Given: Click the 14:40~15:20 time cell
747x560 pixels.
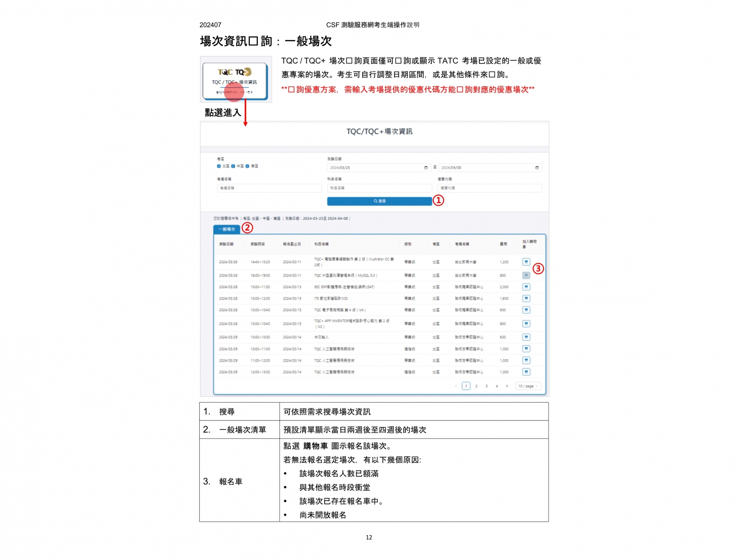Looking at the screenshot, I should tap(260, 262).
